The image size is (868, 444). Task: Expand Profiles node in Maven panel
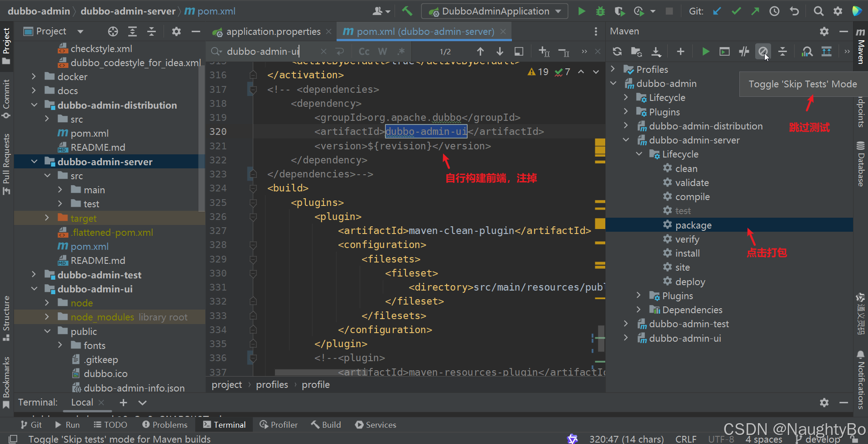coord(613,69)
